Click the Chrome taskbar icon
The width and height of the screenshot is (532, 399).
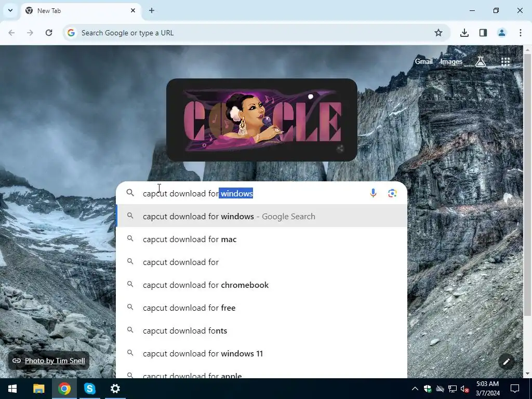(64, 389)
